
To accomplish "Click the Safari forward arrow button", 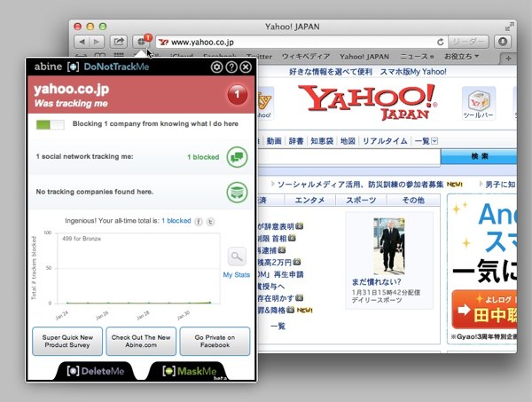I will (97, 42).
